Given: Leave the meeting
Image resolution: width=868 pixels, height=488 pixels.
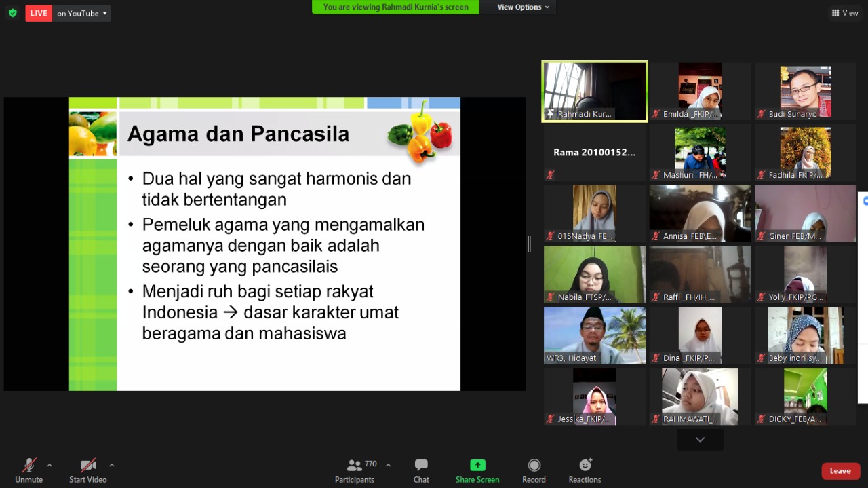Looking at the screenshot, I should pos(840,471).
